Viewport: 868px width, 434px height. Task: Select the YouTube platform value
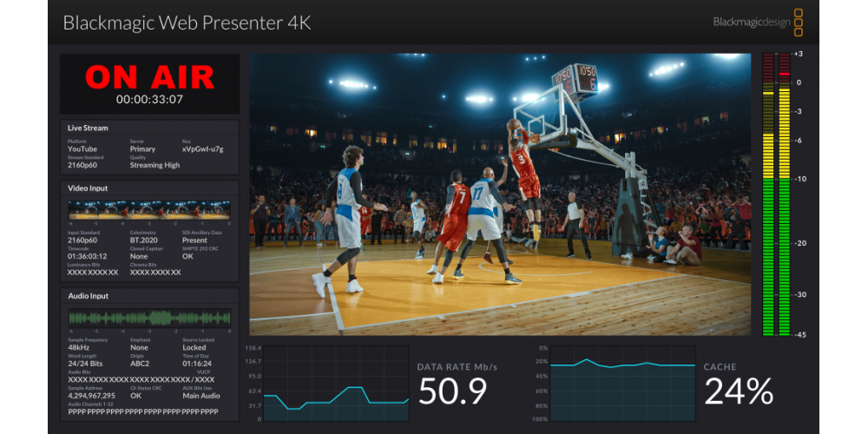pyautogui.click(x=82, y=149)
